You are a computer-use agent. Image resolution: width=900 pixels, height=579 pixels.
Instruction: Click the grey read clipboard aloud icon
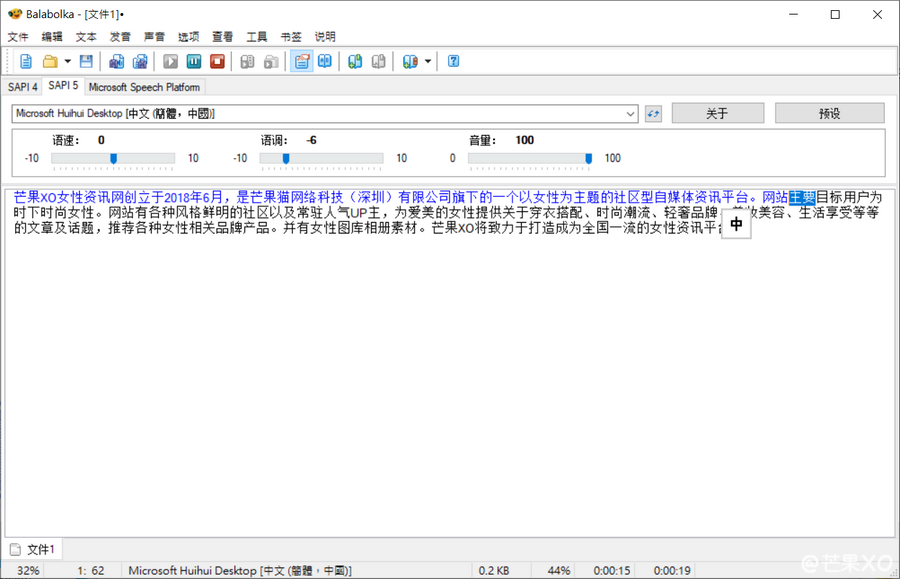coord(271,61)
